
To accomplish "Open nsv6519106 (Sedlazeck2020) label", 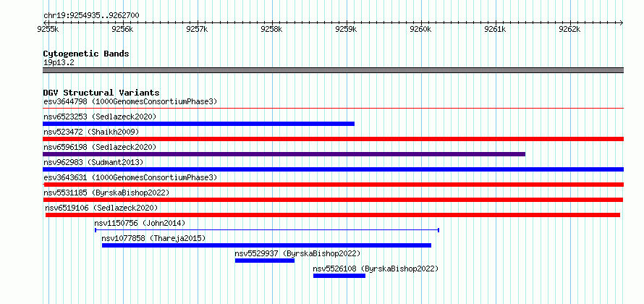I will (x=101, y=208).
